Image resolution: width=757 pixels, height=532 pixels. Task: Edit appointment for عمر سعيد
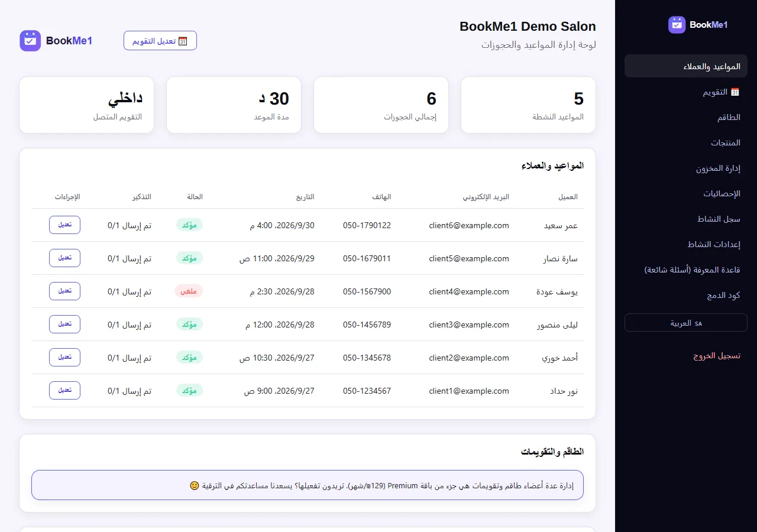[x=65, y=225]
